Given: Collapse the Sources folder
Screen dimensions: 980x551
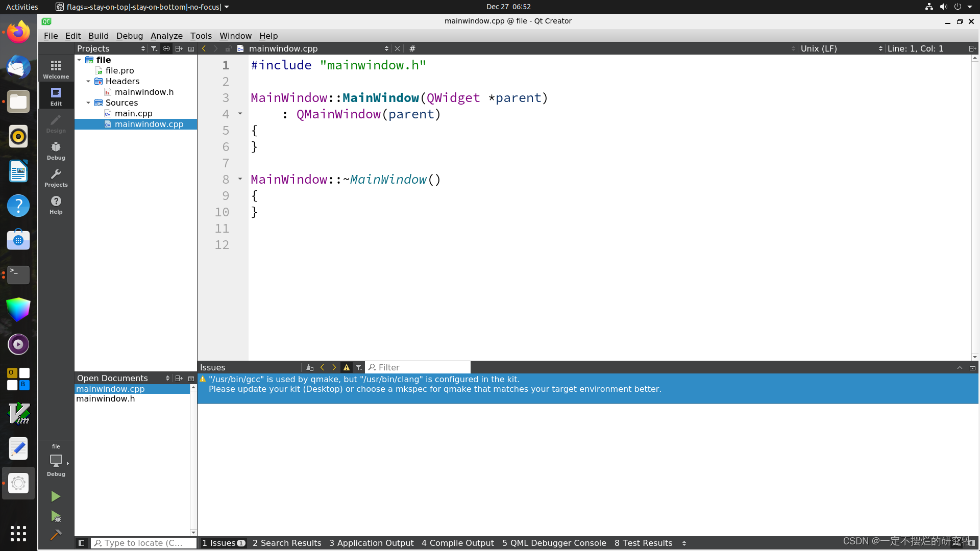Looking at the screenshot, I should 88,103.
